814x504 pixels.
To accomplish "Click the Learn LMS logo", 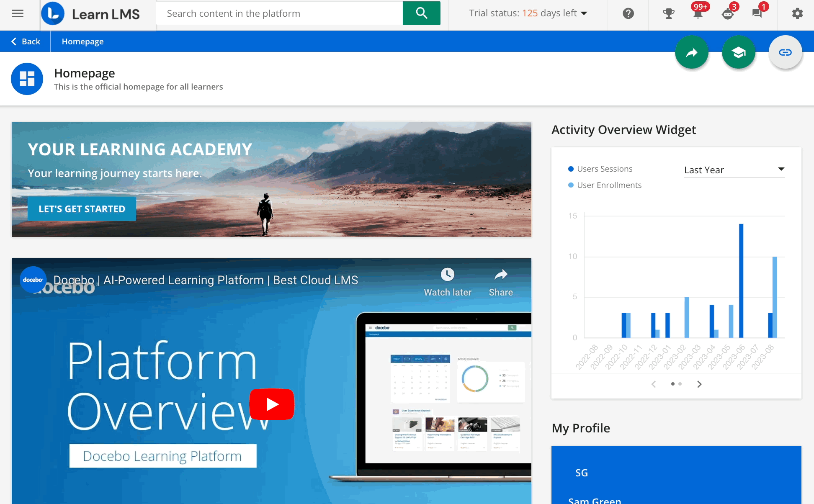I will 90,14.
